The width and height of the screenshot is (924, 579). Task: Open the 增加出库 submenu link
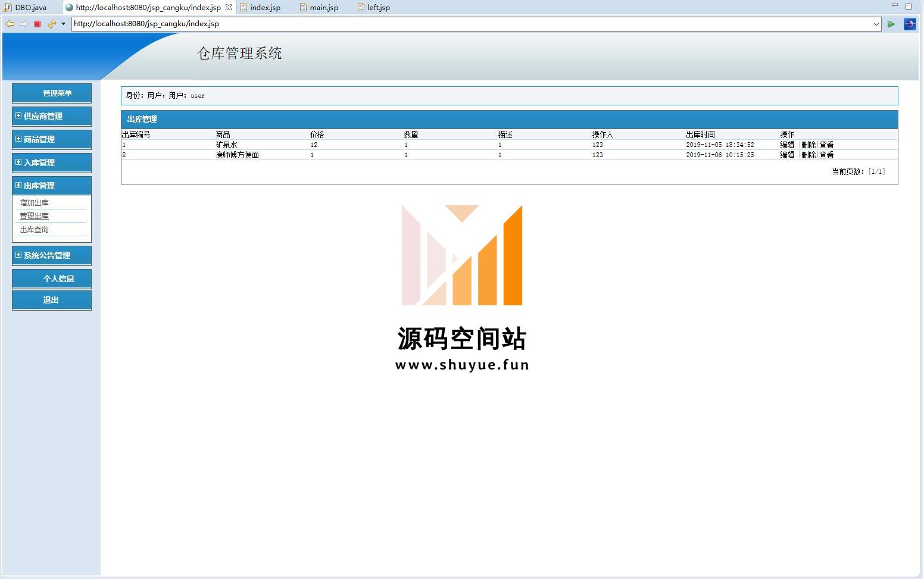point(35,203)
